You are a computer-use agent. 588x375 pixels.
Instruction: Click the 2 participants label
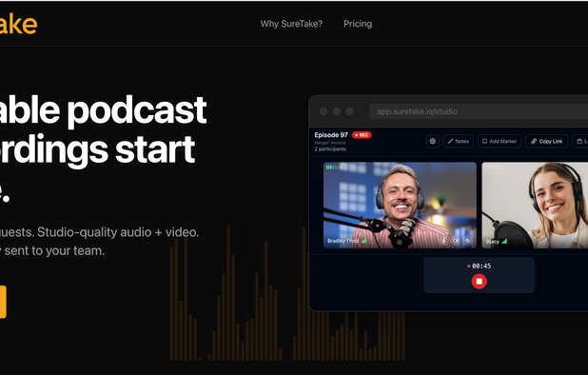point(330,149)
